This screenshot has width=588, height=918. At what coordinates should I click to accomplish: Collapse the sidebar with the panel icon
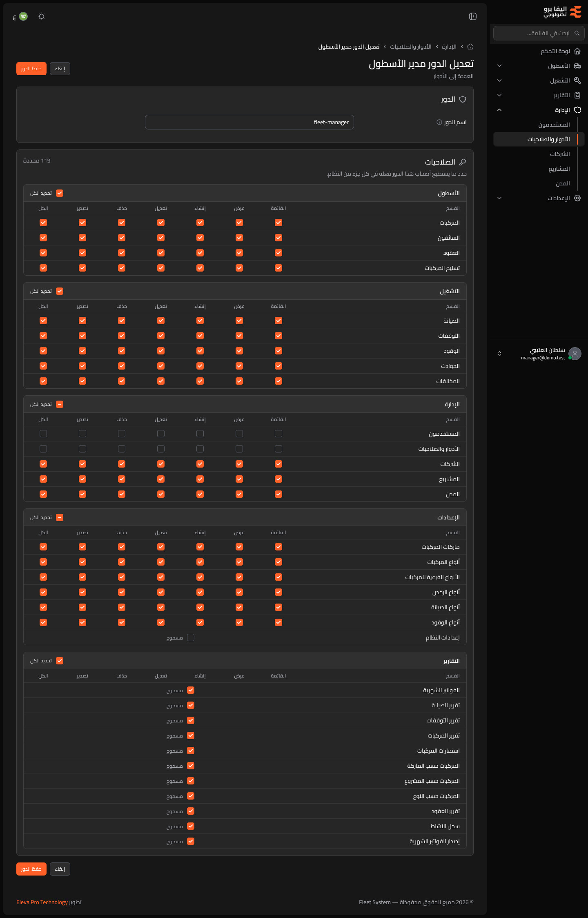[473, 16]
